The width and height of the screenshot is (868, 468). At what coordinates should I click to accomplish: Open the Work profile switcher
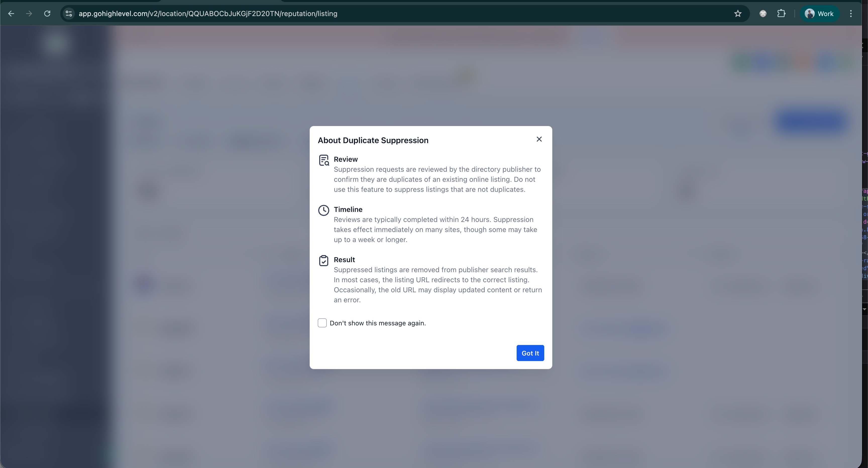[819, 14]
